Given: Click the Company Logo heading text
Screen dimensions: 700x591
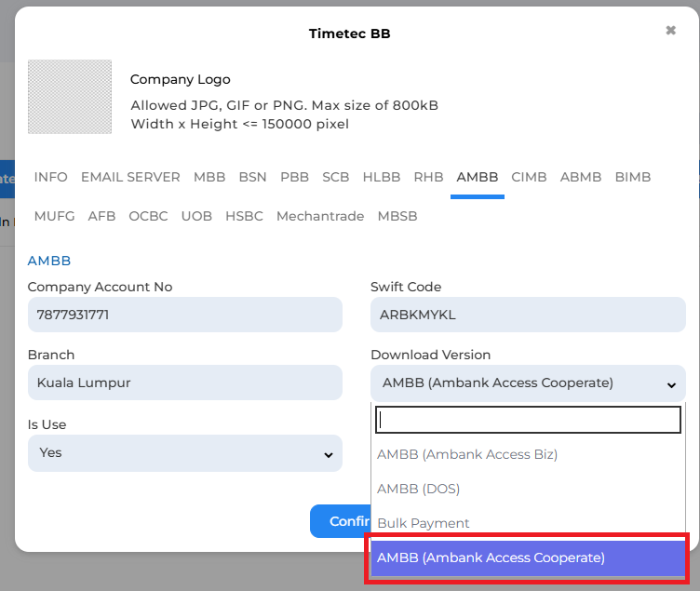Looking at the screenshot, I should (x=181, y=79).
